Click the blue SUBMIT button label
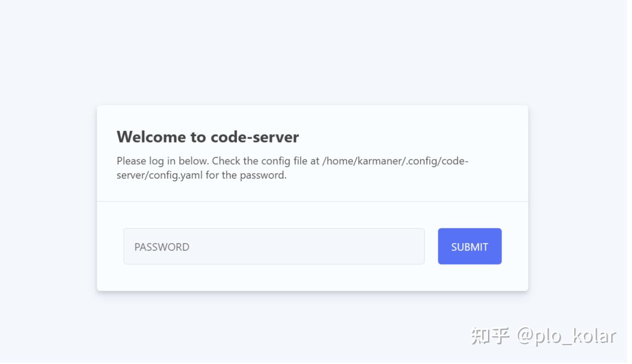 pos(469,246)
